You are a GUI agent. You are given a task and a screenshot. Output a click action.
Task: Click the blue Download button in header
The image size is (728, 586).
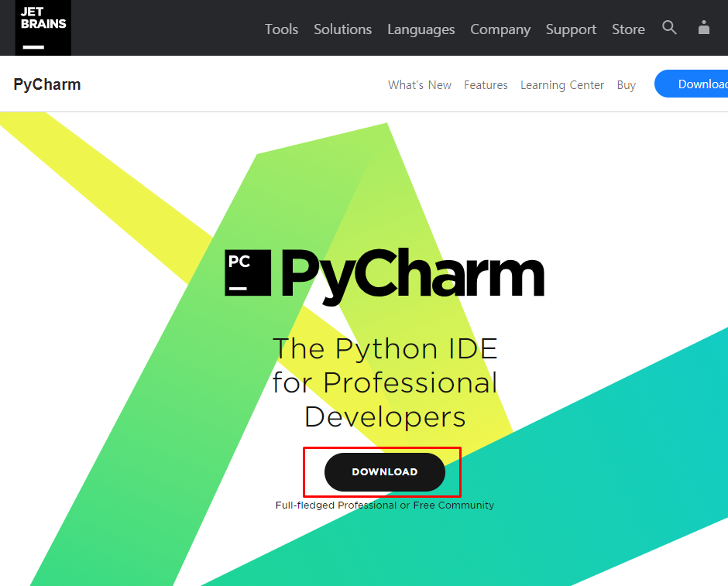pos(692,84)
